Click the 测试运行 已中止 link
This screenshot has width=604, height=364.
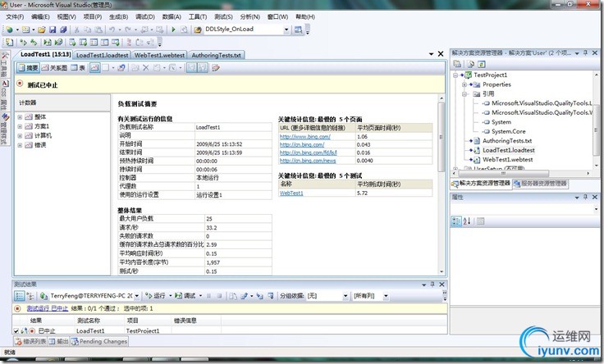point(48,308)
